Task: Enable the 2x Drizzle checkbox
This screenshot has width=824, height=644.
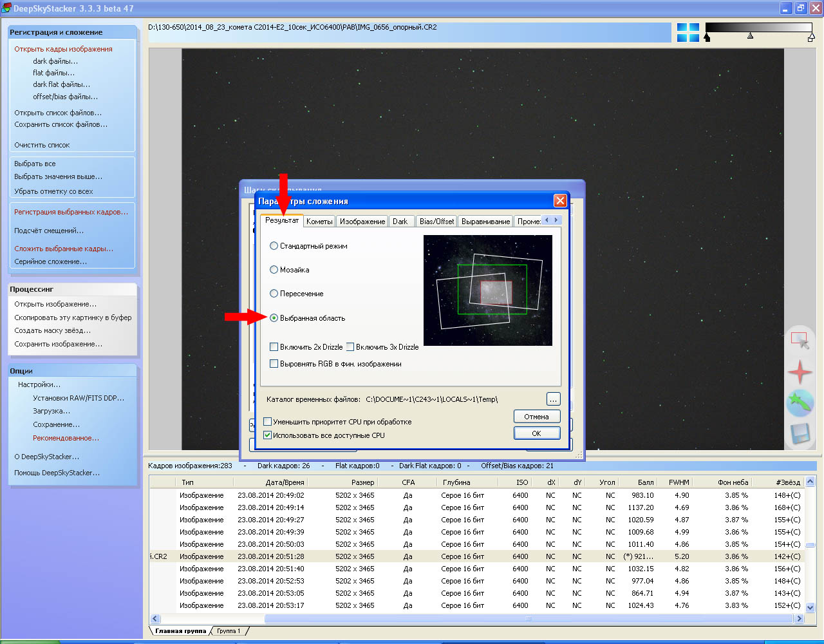Action: (x=274, y=347)
